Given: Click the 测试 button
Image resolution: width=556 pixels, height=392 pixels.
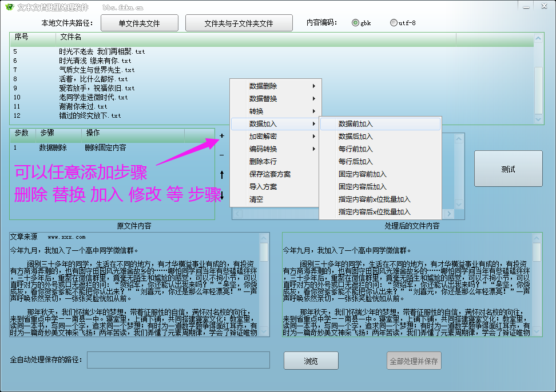Looking at the screenshot, I should point(508,169).
